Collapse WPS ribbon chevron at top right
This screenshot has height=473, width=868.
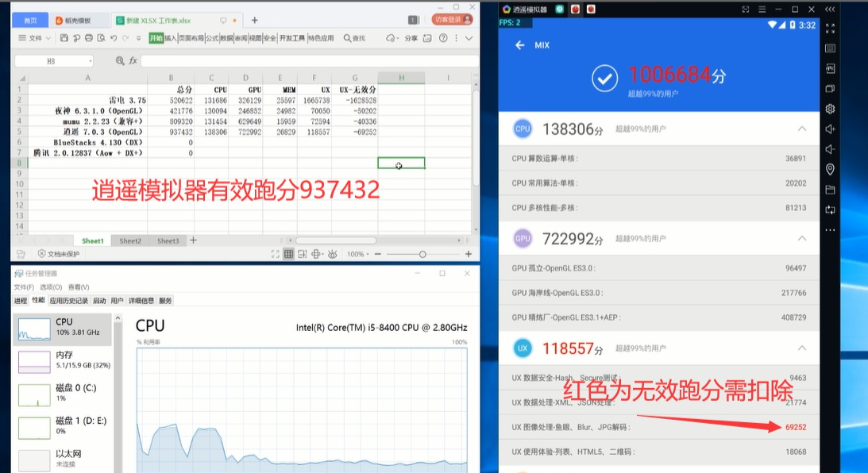click(469, 38)
